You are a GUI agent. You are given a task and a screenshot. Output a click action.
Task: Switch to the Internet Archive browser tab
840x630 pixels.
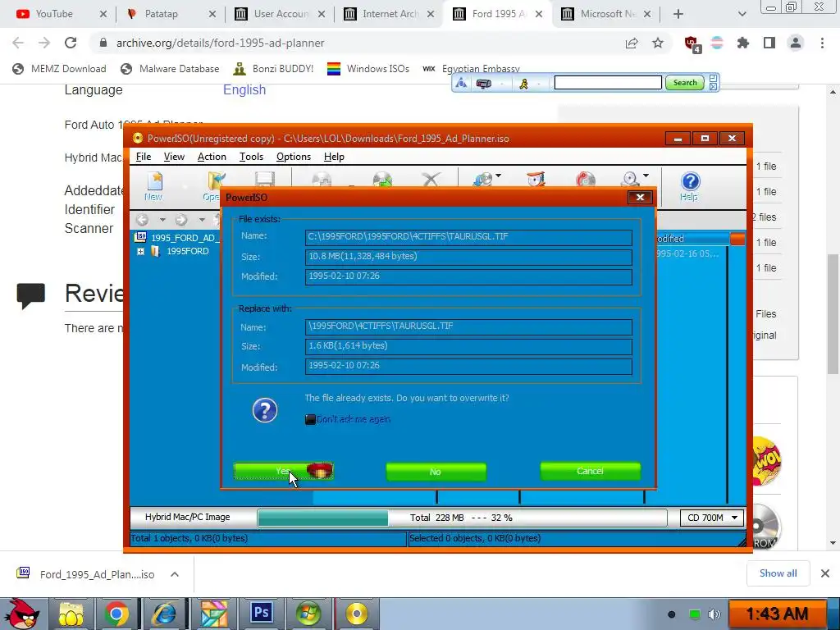[x=389, y=14]
